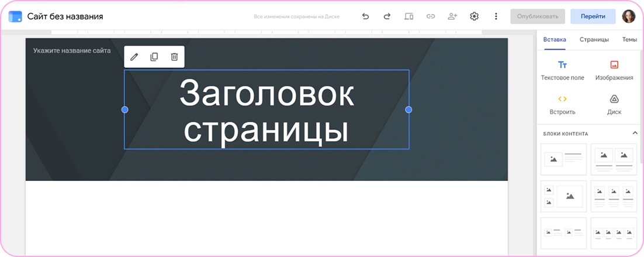Click the Google Sites logo icon
The width and height of the screenshot is (644, 257).
pos(15,16)
